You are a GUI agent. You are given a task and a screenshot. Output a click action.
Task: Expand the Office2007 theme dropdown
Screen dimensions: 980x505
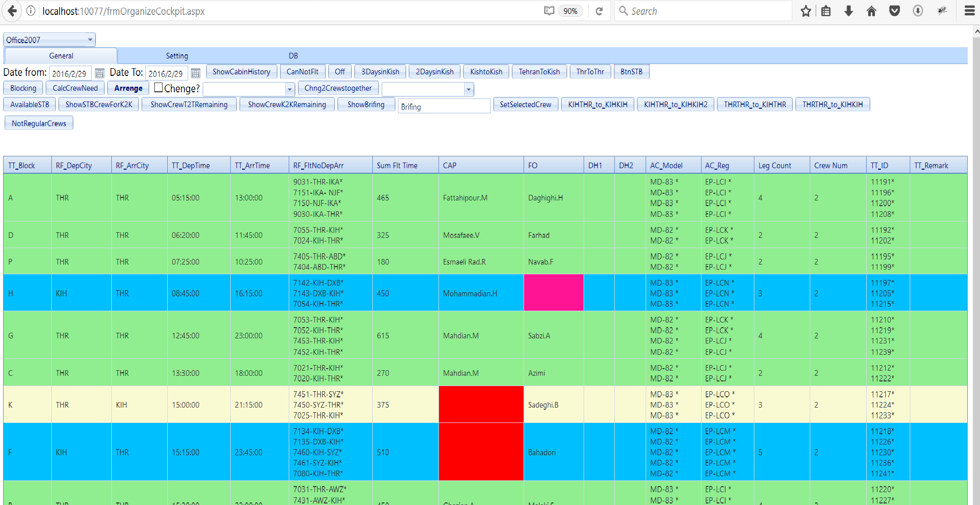90,39
